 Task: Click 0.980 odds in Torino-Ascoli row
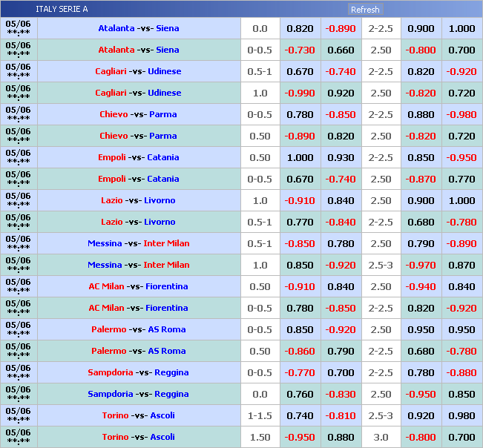click(461, 416)
